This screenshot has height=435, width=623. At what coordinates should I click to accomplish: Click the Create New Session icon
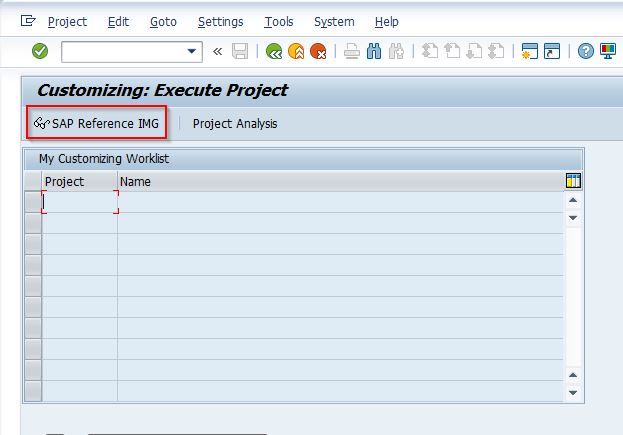pos(530,51)
